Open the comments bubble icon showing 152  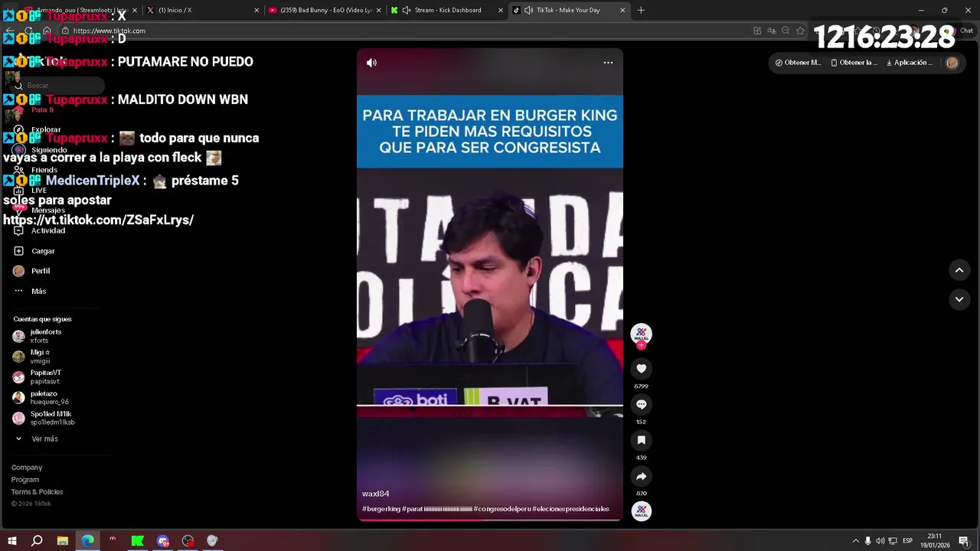(642, 404)
